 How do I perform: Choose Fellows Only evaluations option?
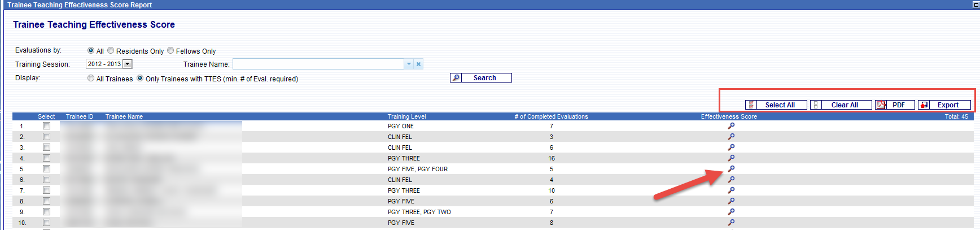(x=170, y=51)
